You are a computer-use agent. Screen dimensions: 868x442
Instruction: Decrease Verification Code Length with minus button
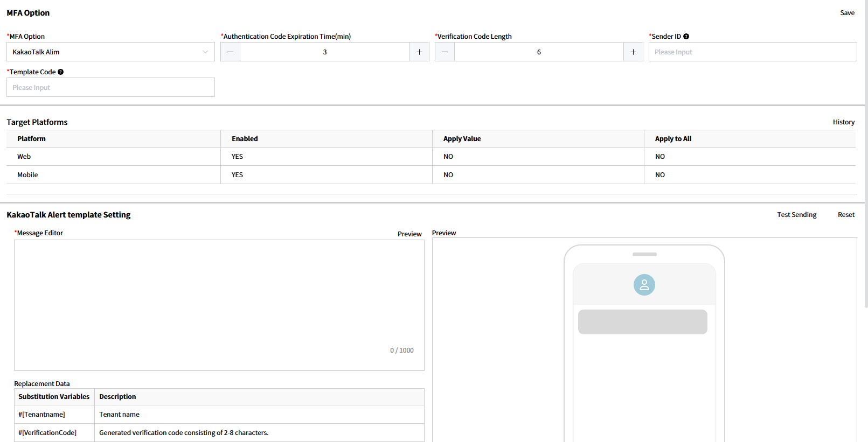click(x=445, y=52)
